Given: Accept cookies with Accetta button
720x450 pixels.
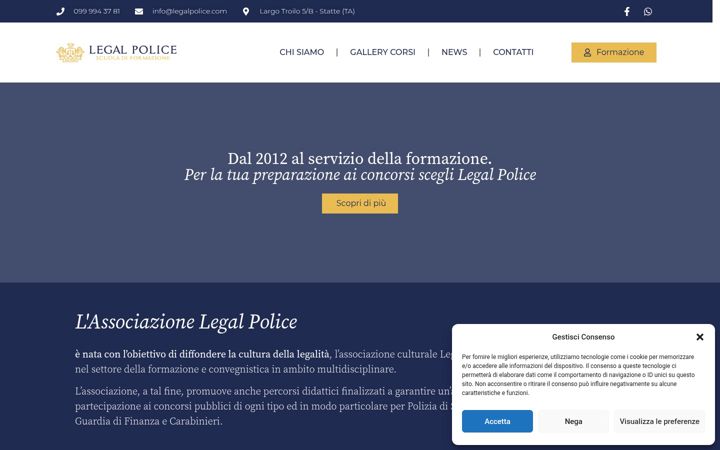Looking at the screenshot, I should (497, 421).
